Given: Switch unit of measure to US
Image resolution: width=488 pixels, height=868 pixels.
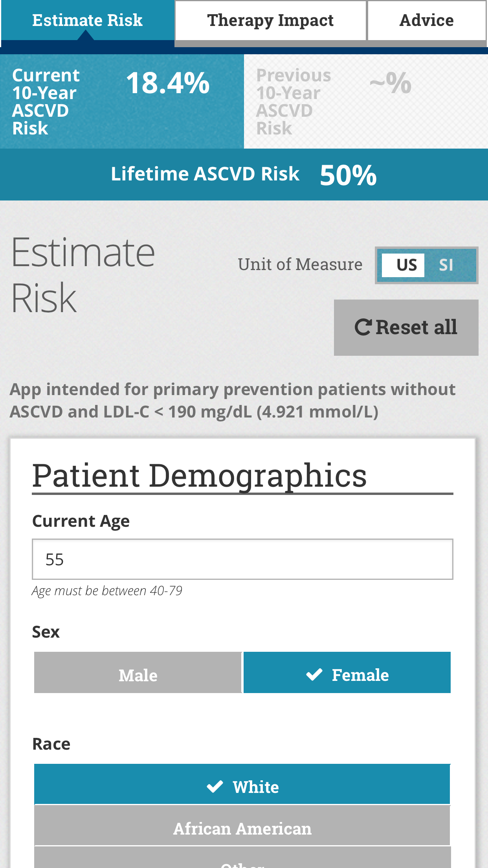Looking at the screenshot, I should click(403, 265).
